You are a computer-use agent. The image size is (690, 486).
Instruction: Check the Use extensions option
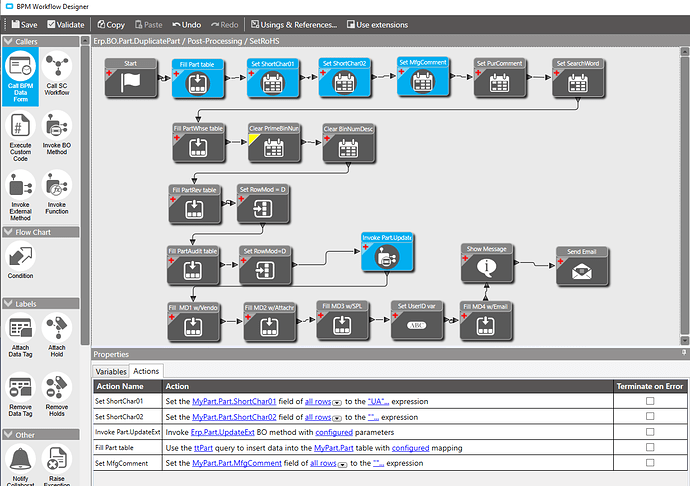[377, 25]
